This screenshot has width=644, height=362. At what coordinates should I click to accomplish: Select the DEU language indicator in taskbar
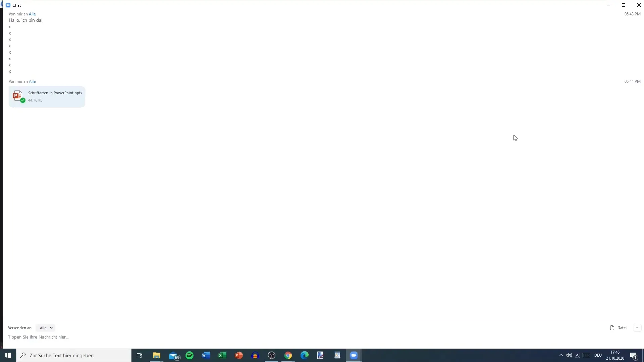point(598,355)
